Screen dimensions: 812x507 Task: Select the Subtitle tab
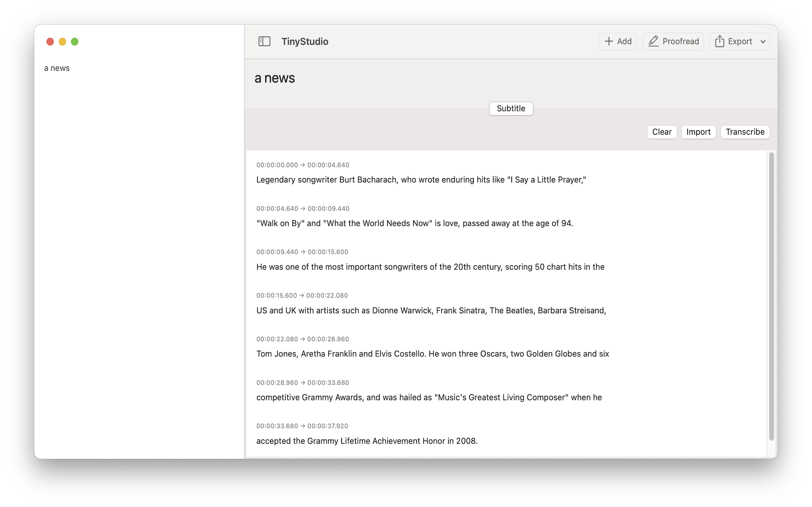coord(511,109)
